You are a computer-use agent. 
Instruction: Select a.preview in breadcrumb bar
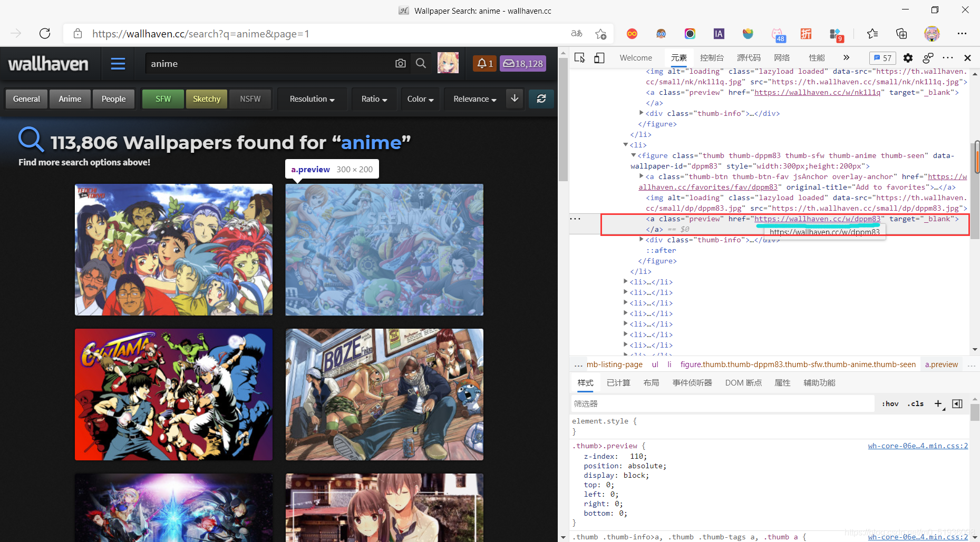942,364
